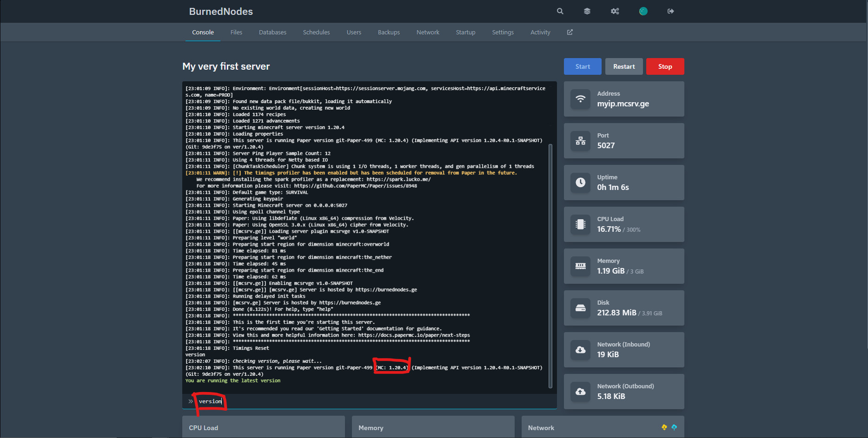Open the Startup tab

(465, 32)
